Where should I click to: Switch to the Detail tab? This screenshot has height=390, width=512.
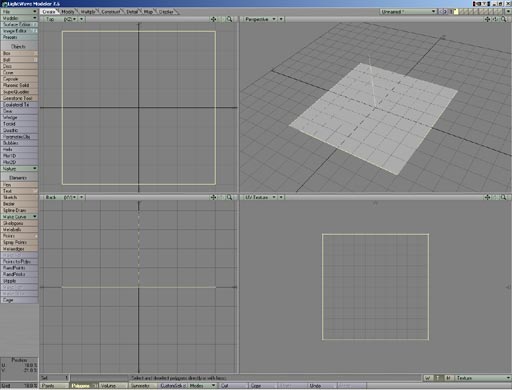point(132,12)
